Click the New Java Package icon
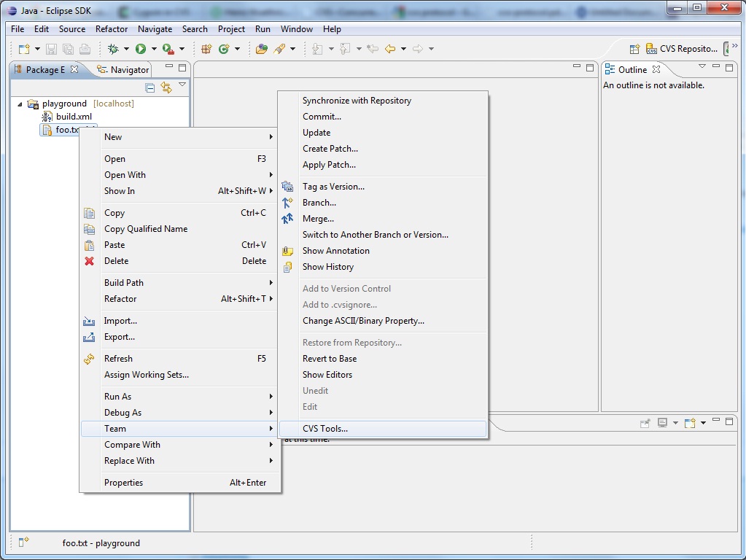 pyautogui.click(x=206, y=49)
